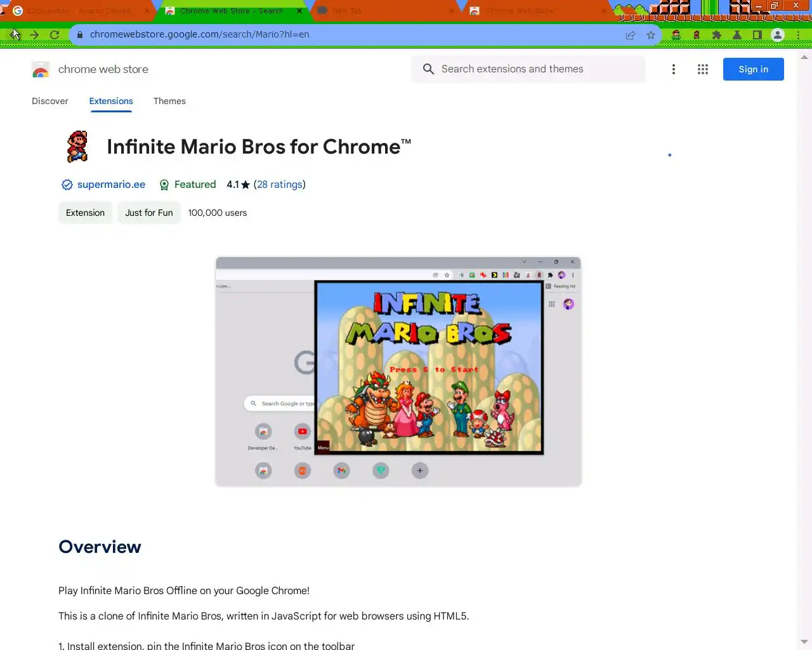812x650 pixels.
Task: Click the 'This is a clone' description line
Action: coord(264,616)
